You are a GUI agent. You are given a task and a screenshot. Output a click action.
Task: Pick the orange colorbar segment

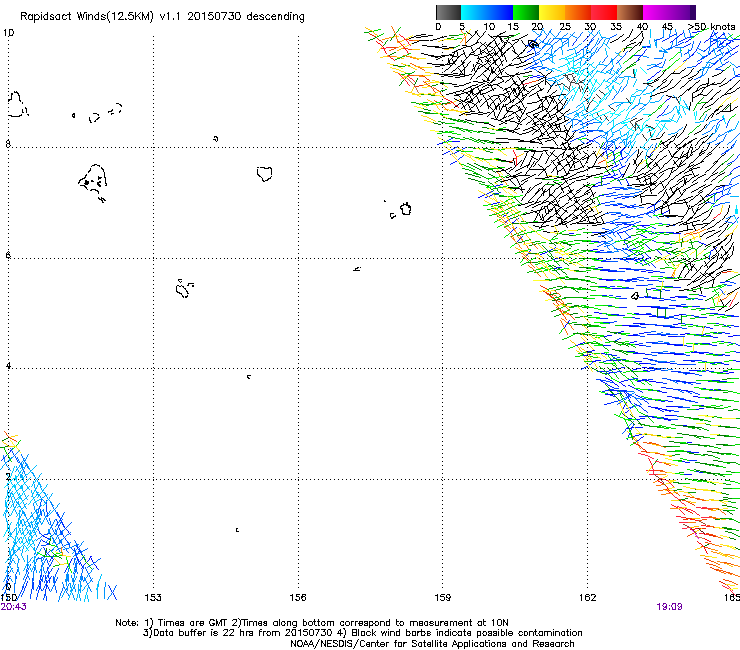coord(578,12)
